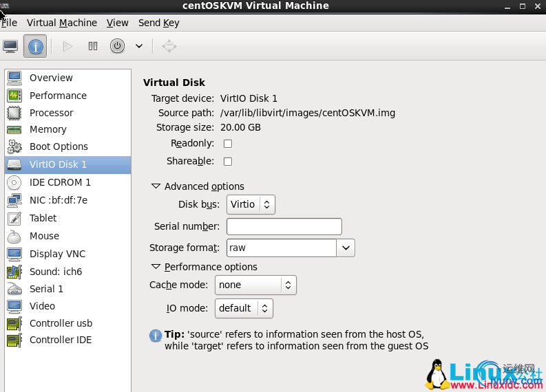Select the NIC network icon
This screenshot has width=546, height=392.
point(14,200)
